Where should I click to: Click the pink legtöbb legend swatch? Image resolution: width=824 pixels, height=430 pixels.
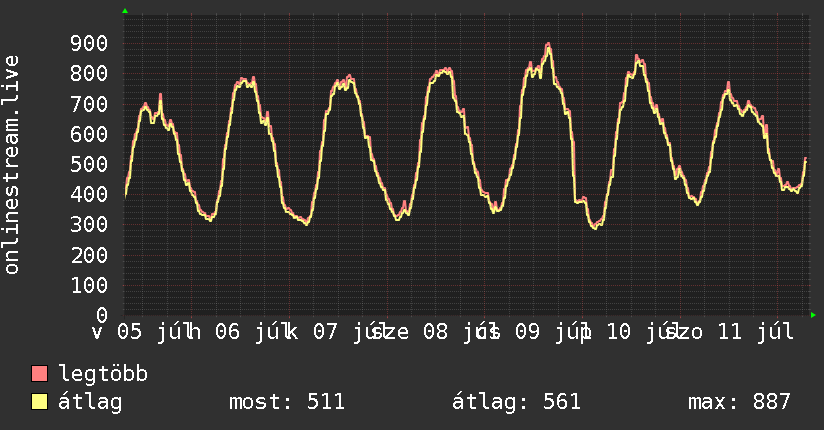tap(39, 373)
